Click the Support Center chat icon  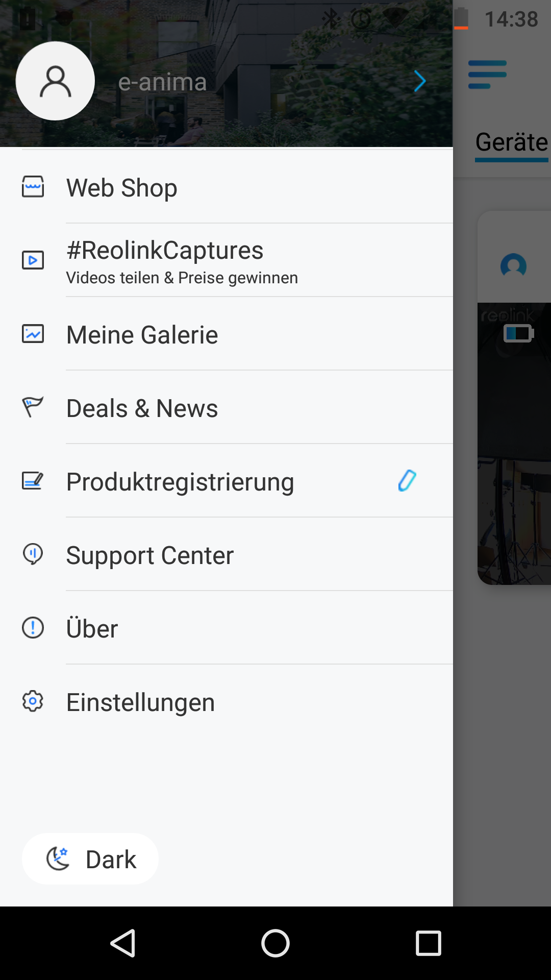tap(33, 554)
